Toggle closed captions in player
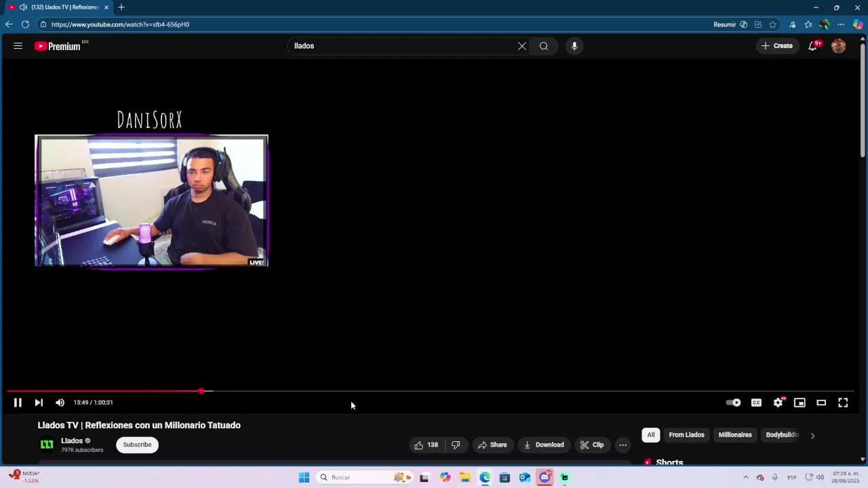The image size is (868, 488). (x=756, y=403)
